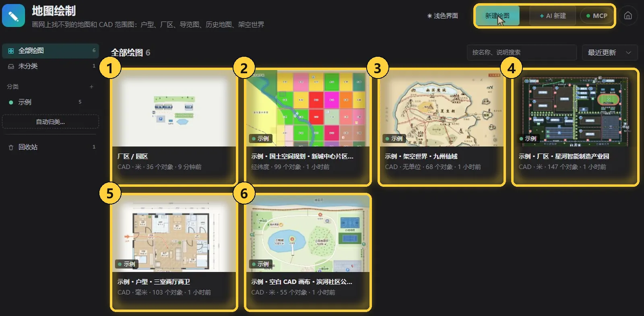Select 全部绘图 in the sidebar
Image resolution: width=644 pixels, height=316 pixels.
pyautogui.click(x=50, y=51)
